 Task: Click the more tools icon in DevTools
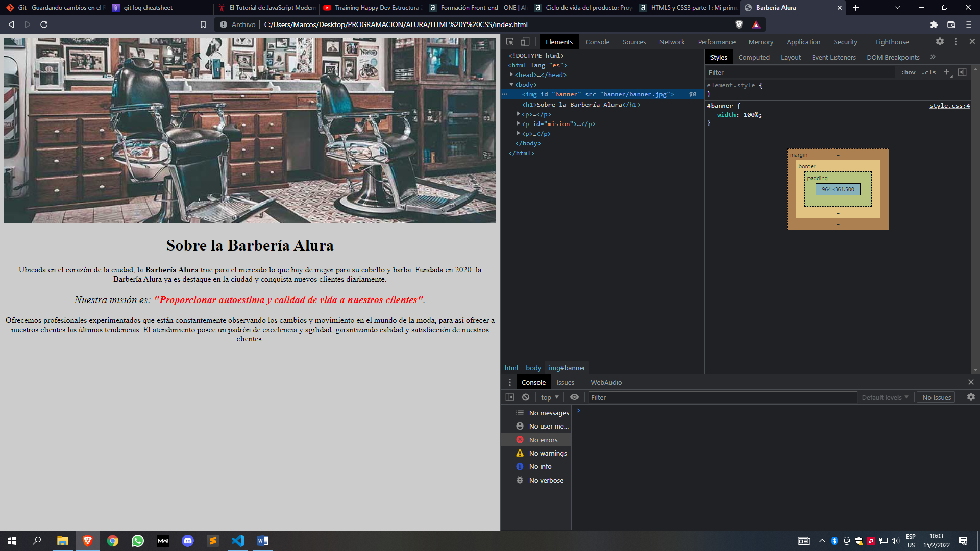pyautogui.click(x=956, y=42)
